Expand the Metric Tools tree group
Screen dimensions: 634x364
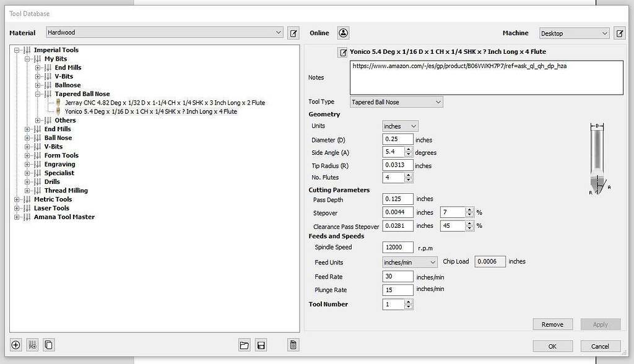pyautogui.click(x=17, y=199)
